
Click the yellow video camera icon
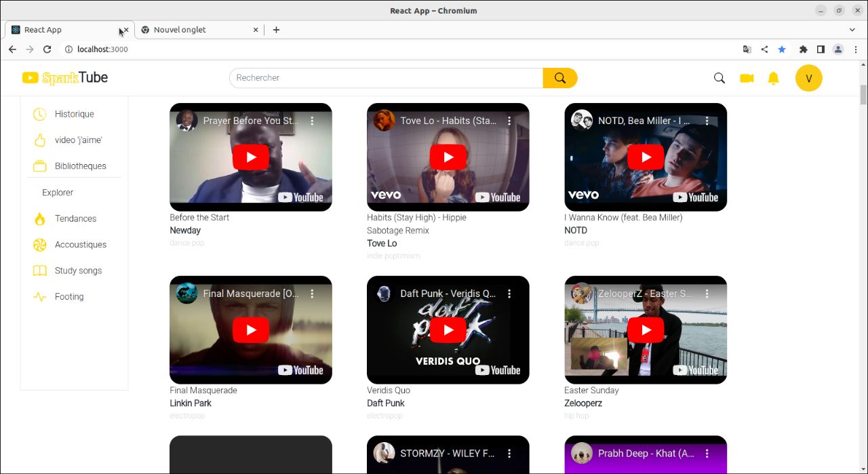(x=747, y=78)
